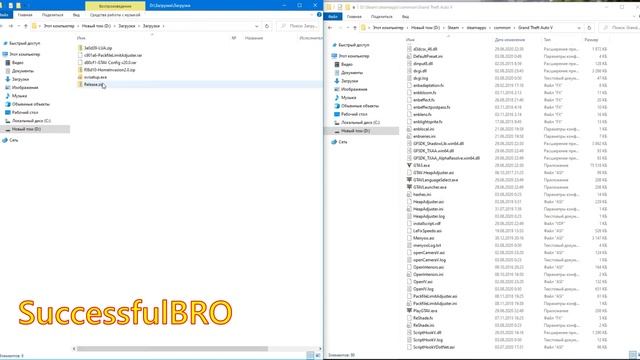Open Поделиться tab in Загрузки window

(x=52, y=15)
